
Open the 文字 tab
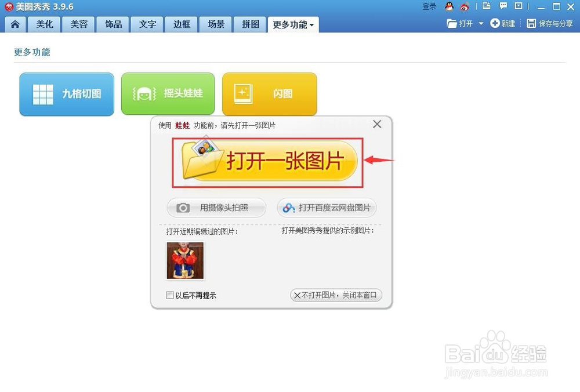pyautogui.click(x=147, y=24)
